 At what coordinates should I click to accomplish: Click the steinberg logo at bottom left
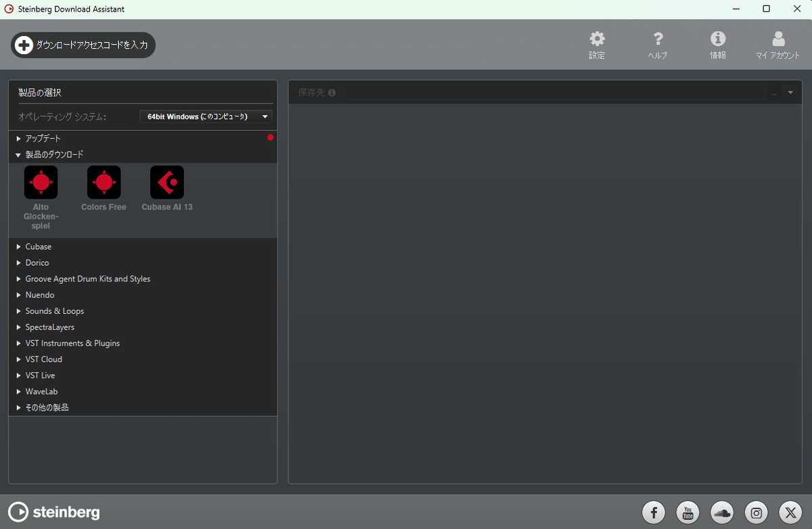coord(54,511)
